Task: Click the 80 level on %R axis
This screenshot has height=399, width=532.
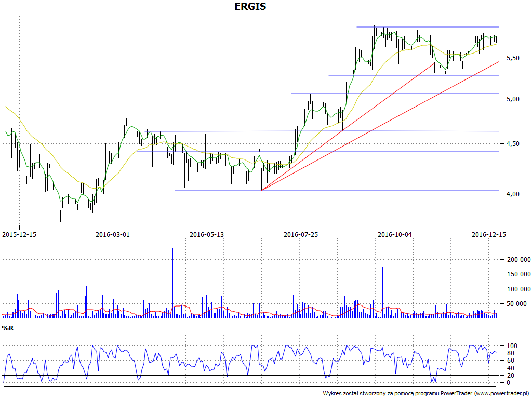Action: click(x=510, y=353)
